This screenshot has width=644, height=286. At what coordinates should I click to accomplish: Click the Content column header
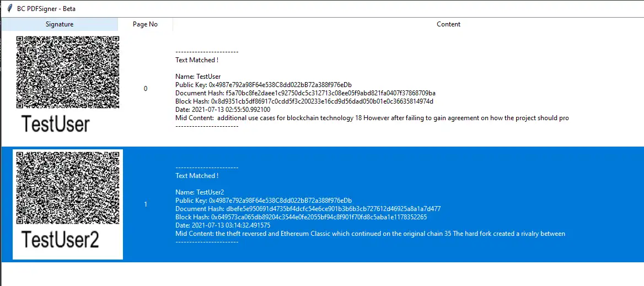[x=448, y=24]
